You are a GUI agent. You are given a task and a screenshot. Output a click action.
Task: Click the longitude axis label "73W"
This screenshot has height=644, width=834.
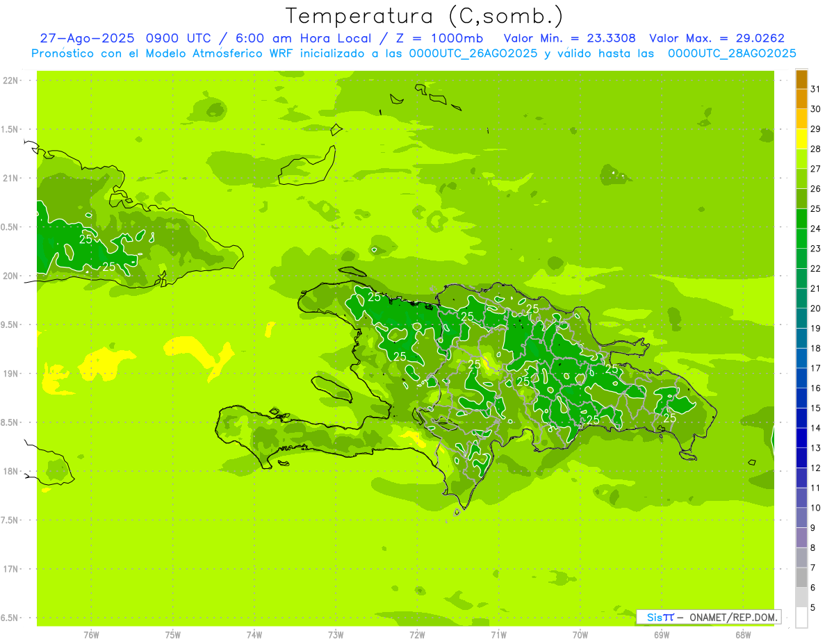336,635
